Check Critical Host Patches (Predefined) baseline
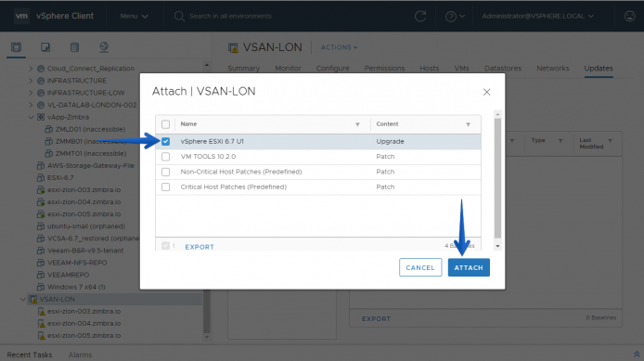Screen dimensions: 644x361 pyautogui.click(x=165, y=187)
